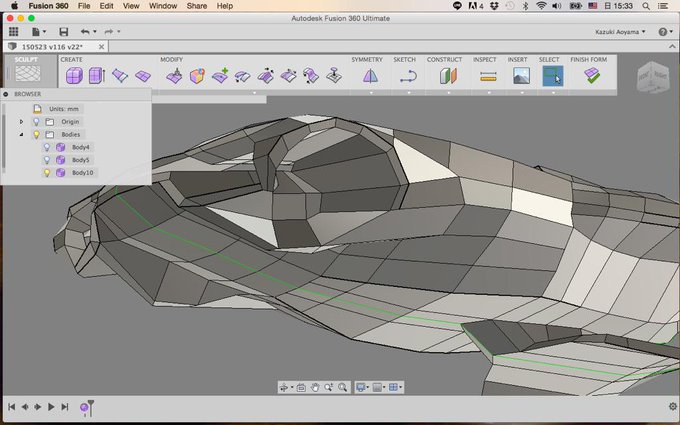680x425 pixels.
Task: Toggle the Body4 lightbulb visibility
Action: click(x=46, y=147)
